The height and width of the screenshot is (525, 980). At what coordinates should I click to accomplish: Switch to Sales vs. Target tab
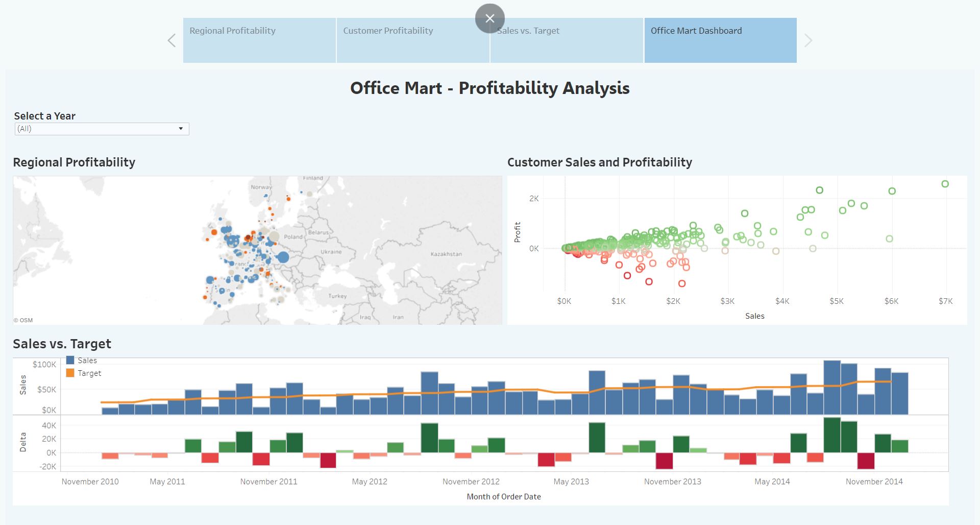pyautogui.click(x=567, y=40)
